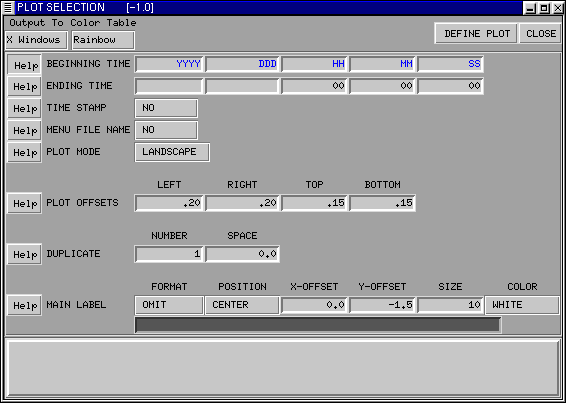Minimize the PLOT SELECTION window

pyautogui.click(x=531, y=8)
